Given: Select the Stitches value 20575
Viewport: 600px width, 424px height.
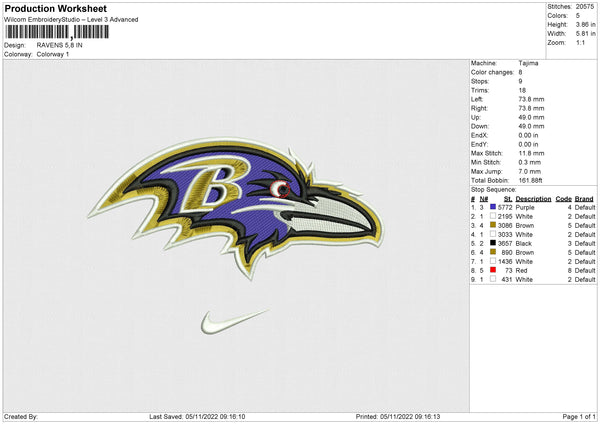Looking at the screenshot, I should pos(585,7).
